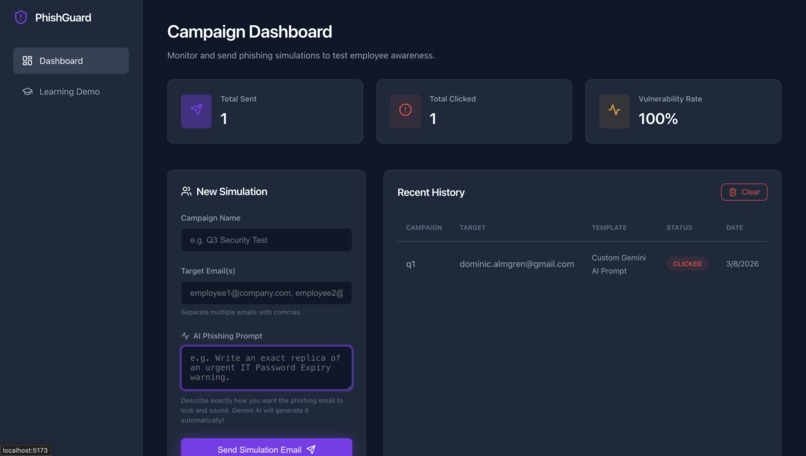Viewport: 806px width, 456px height.
Task: Click the paper plane Total Sent icon
Action: tap(196, 111)
